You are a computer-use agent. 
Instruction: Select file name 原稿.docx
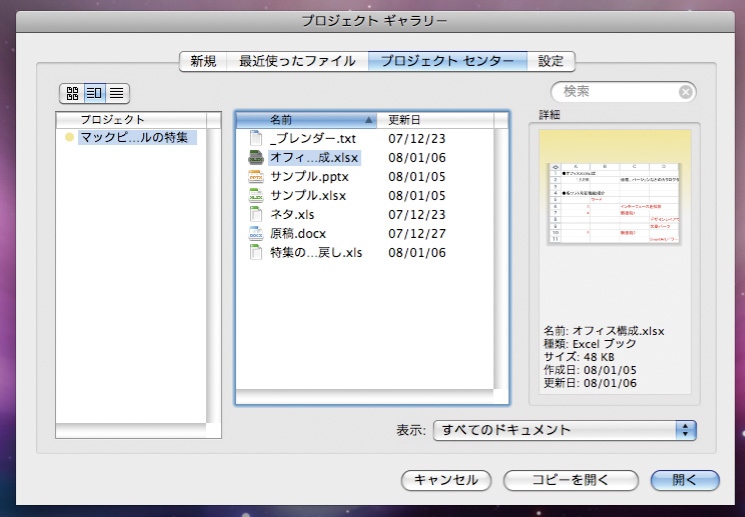[x=298, y=234]
